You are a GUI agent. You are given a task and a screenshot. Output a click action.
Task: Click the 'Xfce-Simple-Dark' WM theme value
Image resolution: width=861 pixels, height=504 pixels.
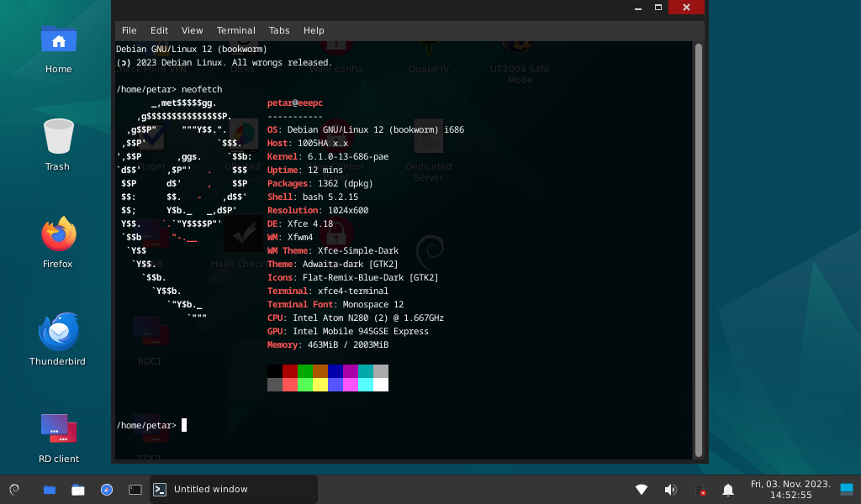pos(358,250)
